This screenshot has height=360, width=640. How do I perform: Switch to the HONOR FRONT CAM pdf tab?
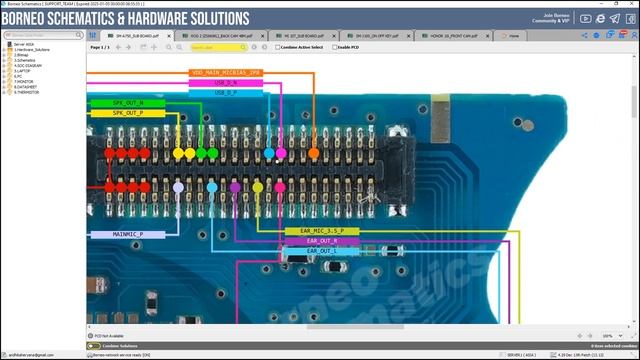453,36
